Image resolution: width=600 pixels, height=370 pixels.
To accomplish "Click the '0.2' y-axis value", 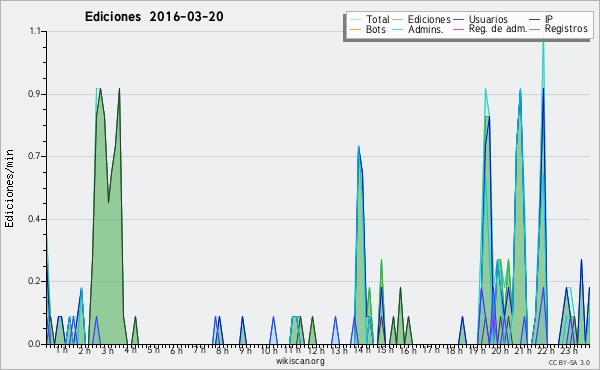I will tap(34, 282).
